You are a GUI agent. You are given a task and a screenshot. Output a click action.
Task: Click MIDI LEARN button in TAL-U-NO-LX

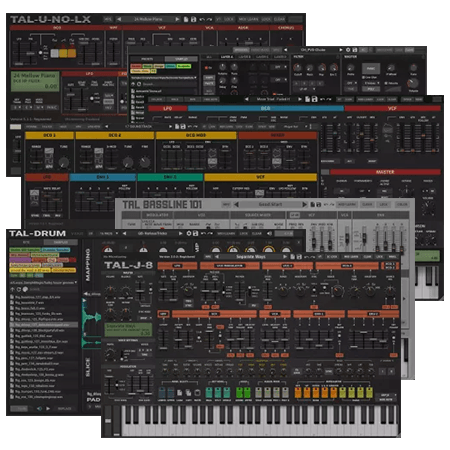tap(248, 19)
